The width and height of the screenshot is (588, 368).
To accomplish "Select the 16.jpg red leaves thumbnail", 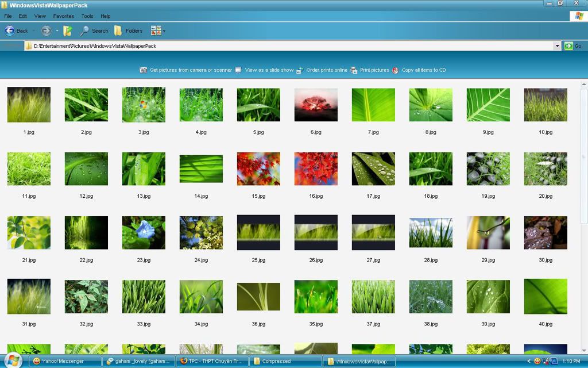I will 316,168.
